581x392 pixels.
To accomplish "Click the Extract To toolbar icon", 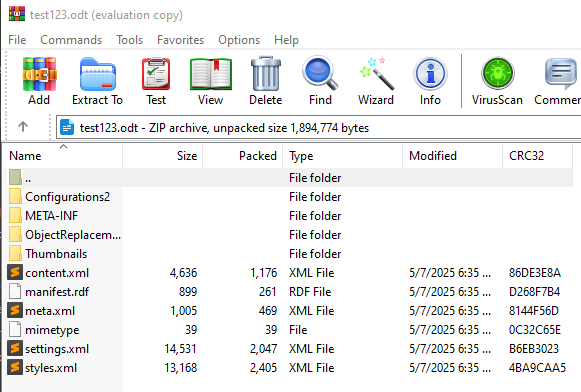I will (98, 74).
